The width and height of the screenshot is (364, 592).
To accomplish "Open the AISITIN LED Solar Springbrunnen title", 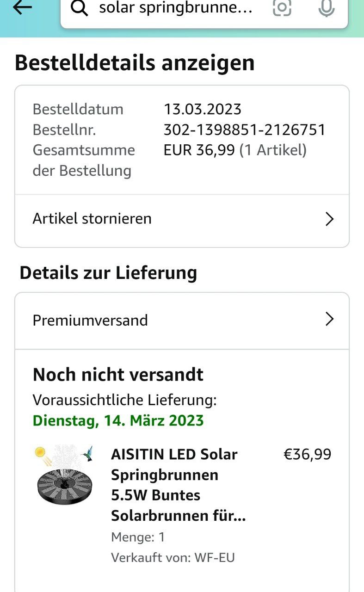I will coord(178,485).
